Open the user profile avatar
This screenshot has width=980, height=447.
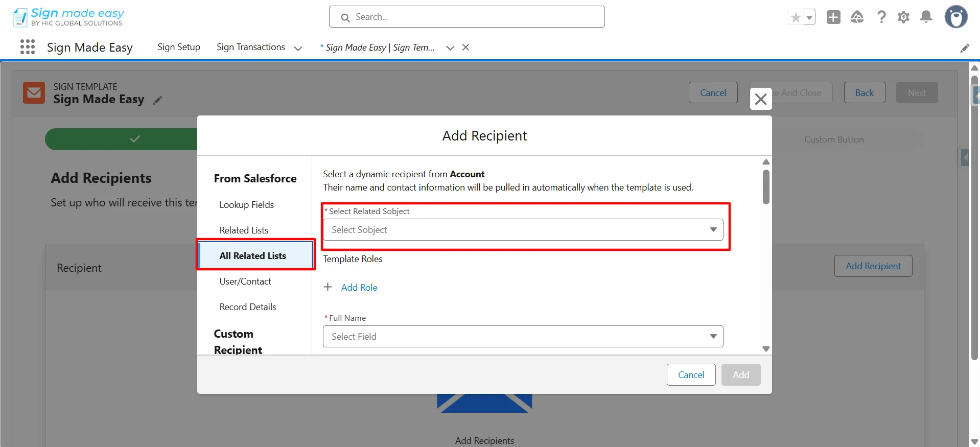pyautogui.click(x=956, y=17)
